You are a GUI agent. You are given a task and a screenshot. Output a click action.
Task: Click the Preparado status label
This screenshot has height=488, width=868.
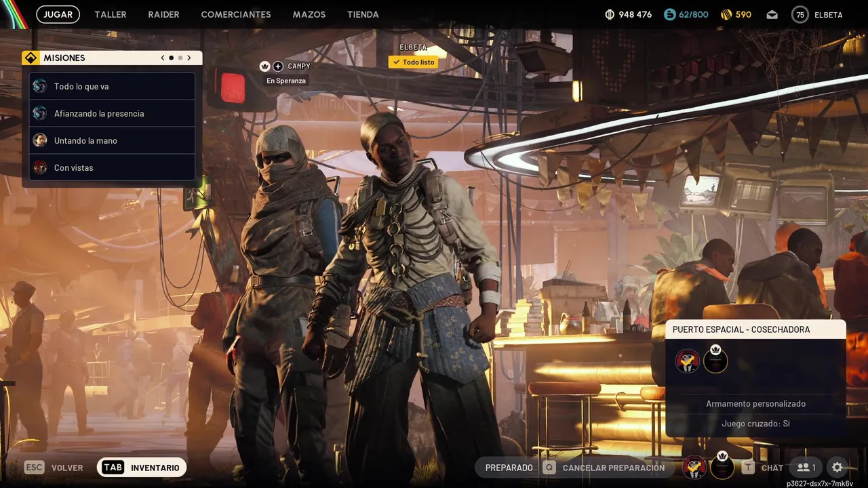[x=509, y=468]
